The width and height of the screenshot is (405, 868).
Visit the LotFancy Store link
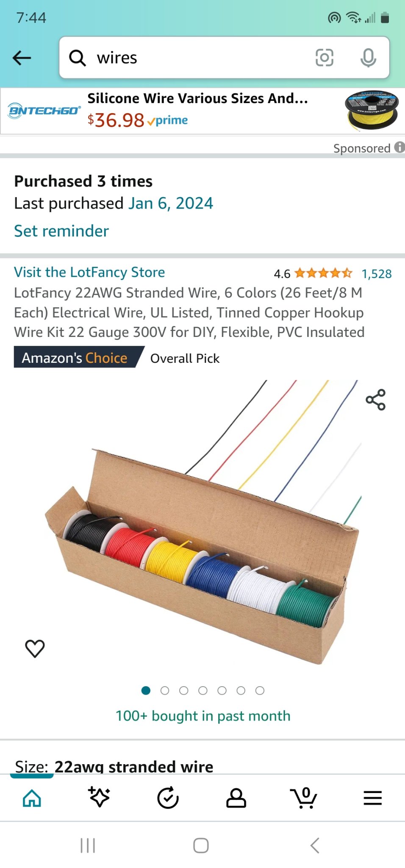tap(89, 272)
